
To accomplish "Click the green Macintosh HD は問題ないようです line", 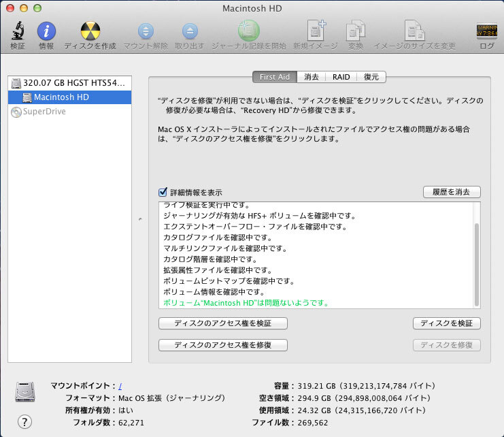I will (246, 303).
